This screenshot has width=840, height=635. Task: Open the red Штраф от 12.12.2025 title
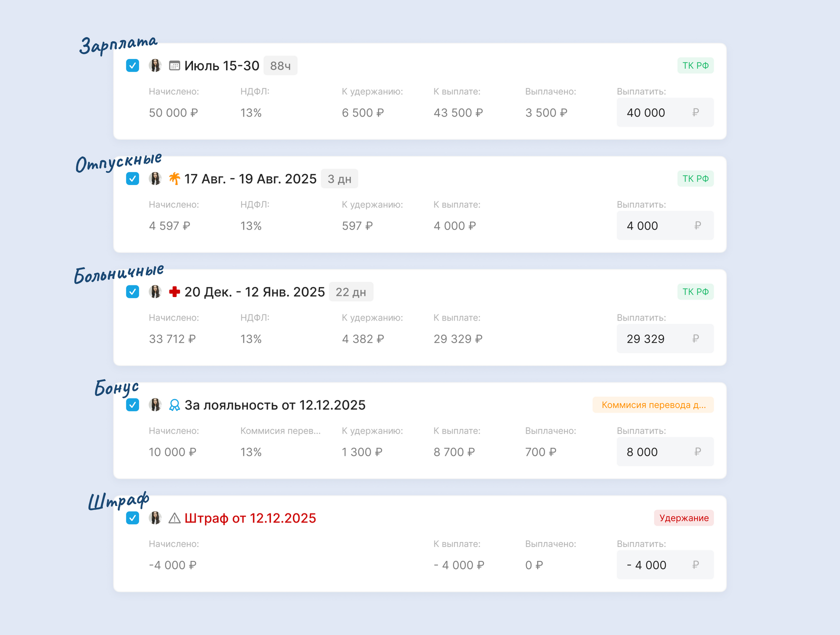coord(250,518)
